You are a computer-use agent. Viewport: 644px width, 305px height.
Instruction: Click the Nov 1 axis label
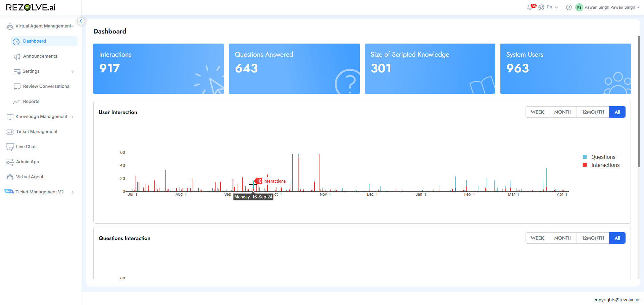(325, 194)
